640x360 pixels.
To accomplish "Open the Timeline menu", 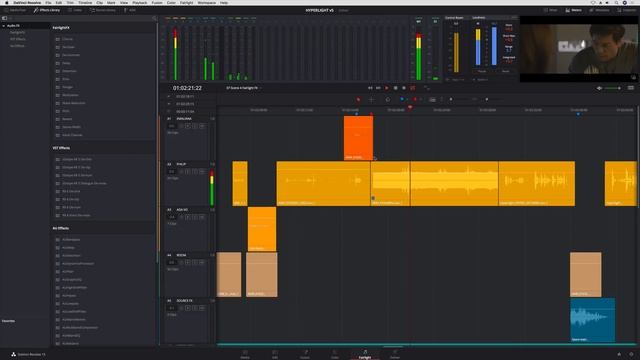I will [85, 3].
